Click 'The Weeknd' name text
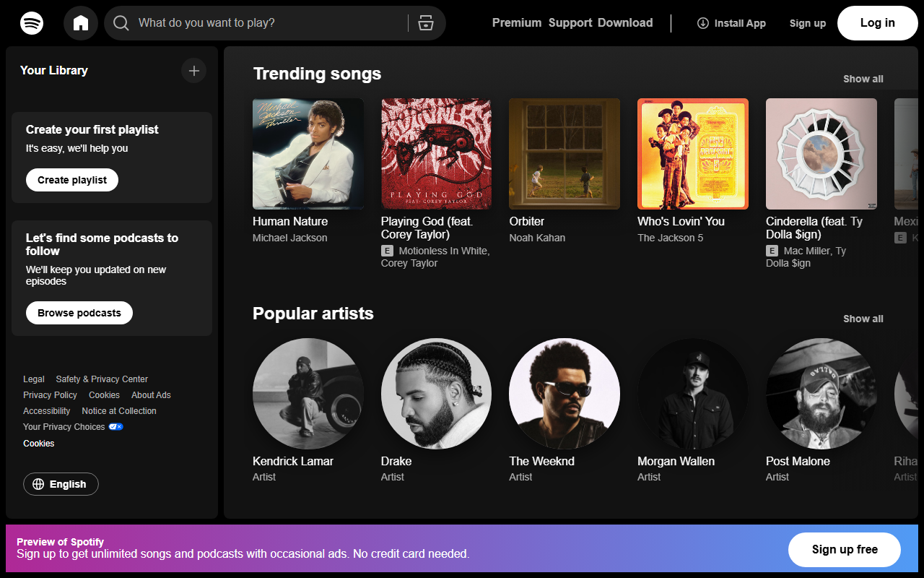The height and width of the screenshot is (578, 924). (542, 461)
